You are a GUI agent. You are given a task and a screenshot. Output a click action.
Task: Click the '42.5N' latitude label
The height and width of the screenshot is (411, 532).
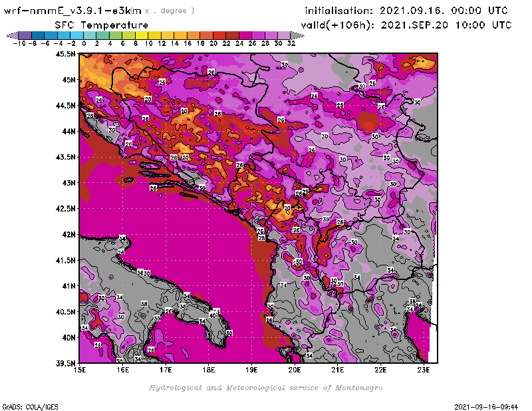(x=65, y=209)
